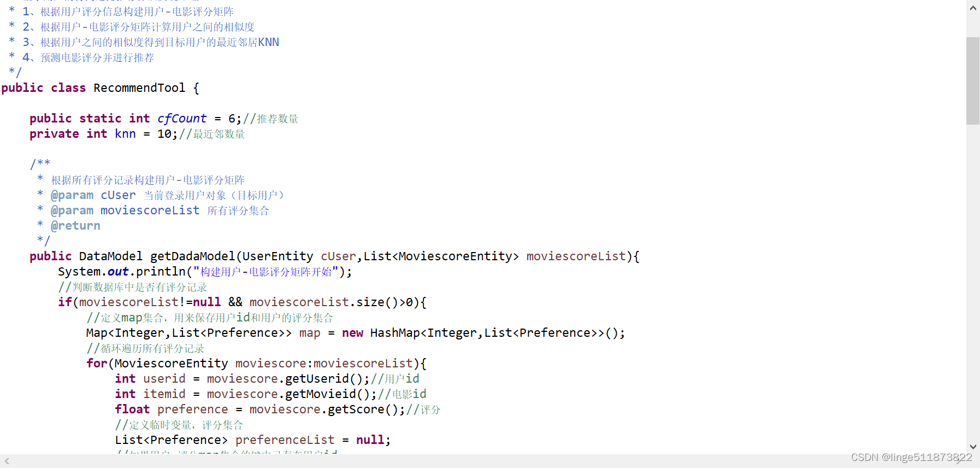Click the @return javadoc tag
The height and width of the screenshot is (468, 980).
click(x=75, y=226)
